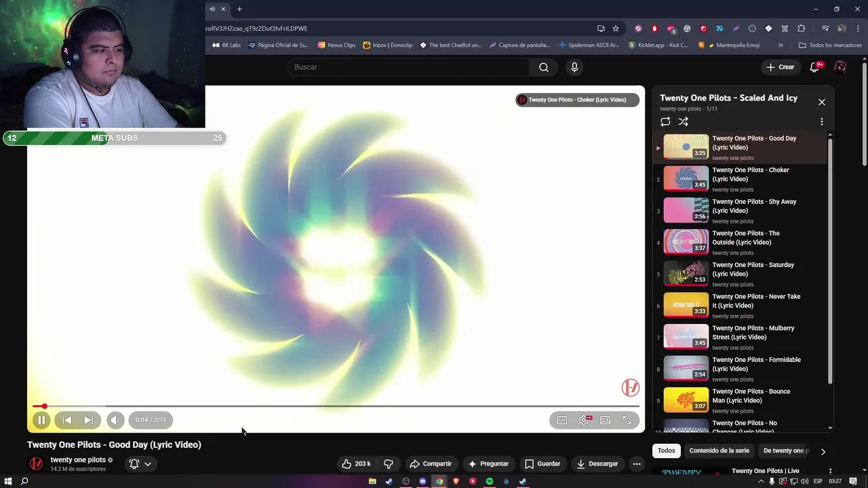Click the Descargar download button
The height and width of the screenshot is (488, 868).
[x=597, y=464]
